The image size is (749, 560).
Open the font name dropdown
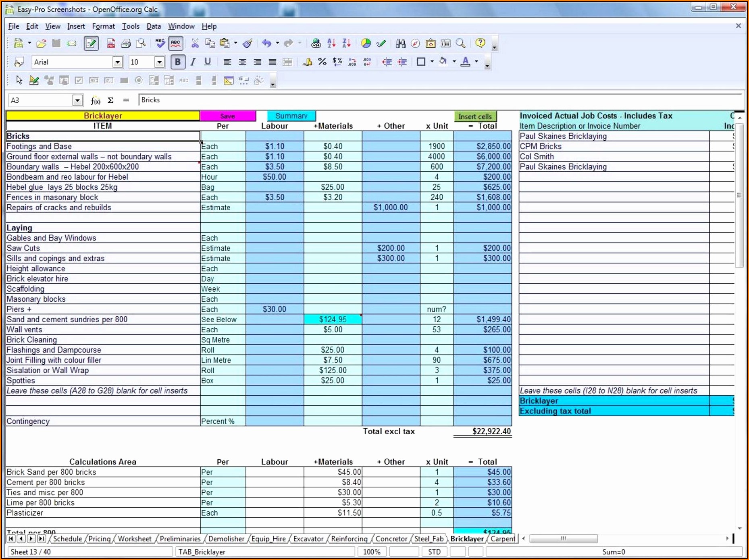117,62
